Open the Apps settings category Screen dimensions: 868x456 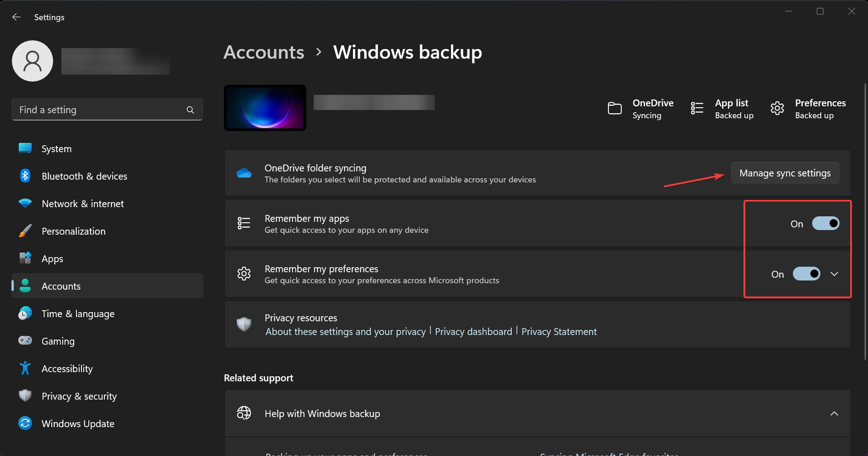[x=107, y=258]
